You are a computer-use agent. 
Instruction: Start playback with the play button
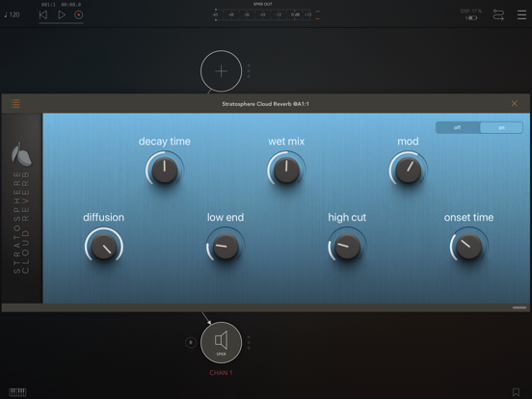tap(62, 14)
